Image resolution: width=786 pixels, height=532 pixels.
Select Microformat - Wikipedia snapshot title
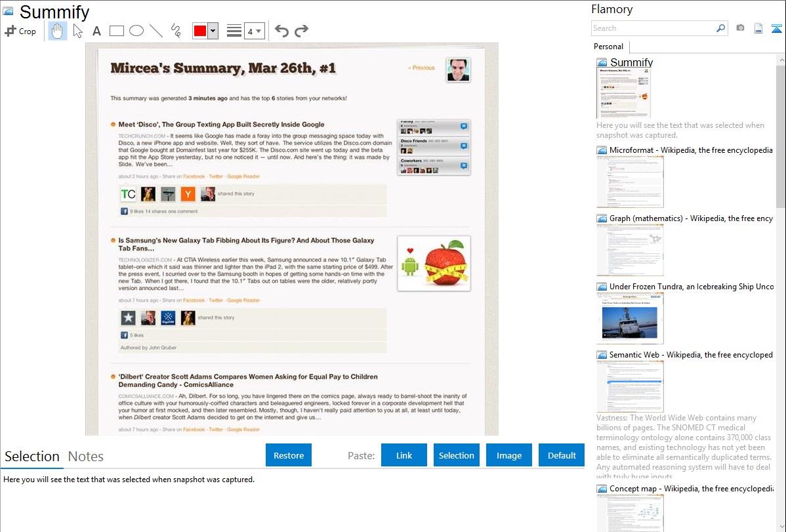[x=691, y=150]
